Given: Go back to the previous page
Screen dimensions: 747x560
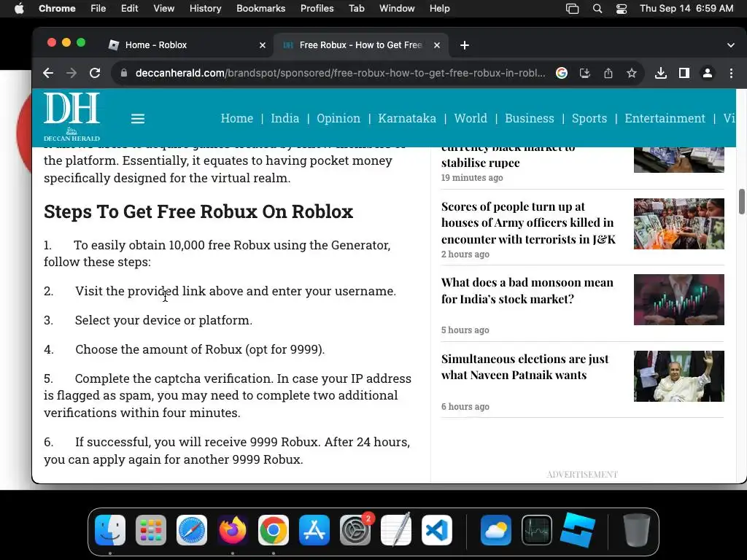Looking at the screenshot, I should [48, 73].
